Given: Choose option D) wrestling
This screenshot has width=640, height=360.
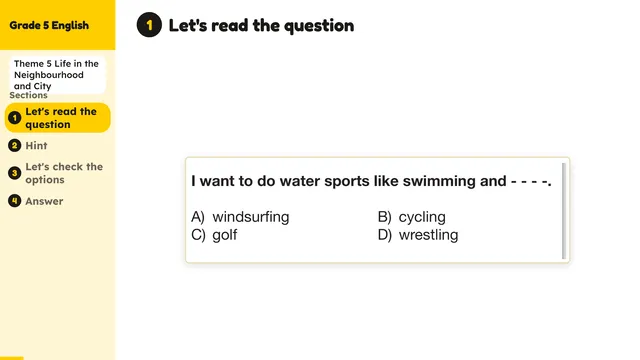Looking at the screenshot, I should pyautogui.click(x=418, y=235).
